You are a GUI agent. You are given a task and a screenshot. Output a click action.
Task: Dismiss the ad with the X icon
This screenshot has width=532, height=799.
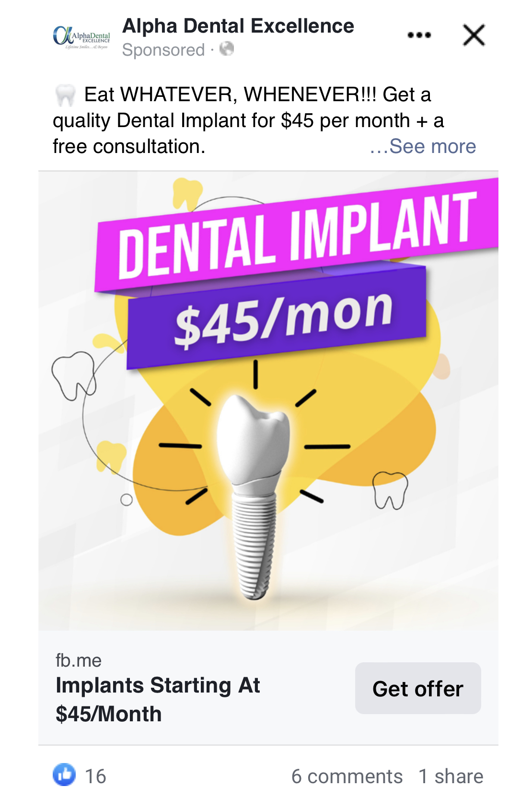point(474,35)
